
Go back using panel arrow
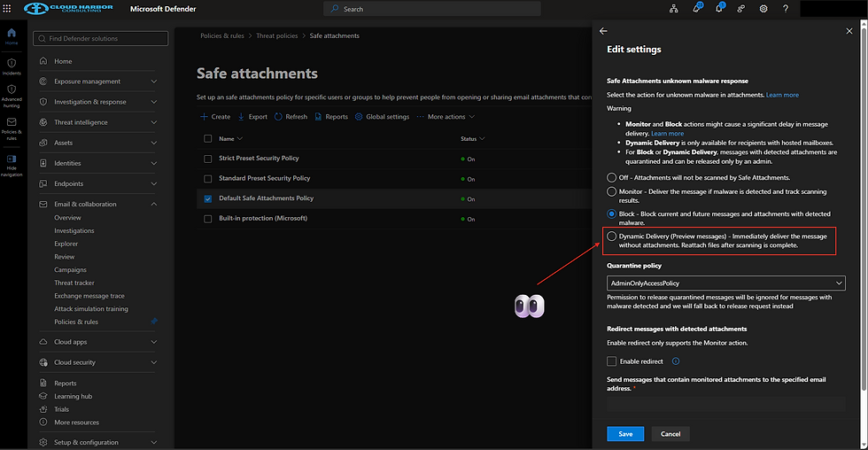pos(603,31)
